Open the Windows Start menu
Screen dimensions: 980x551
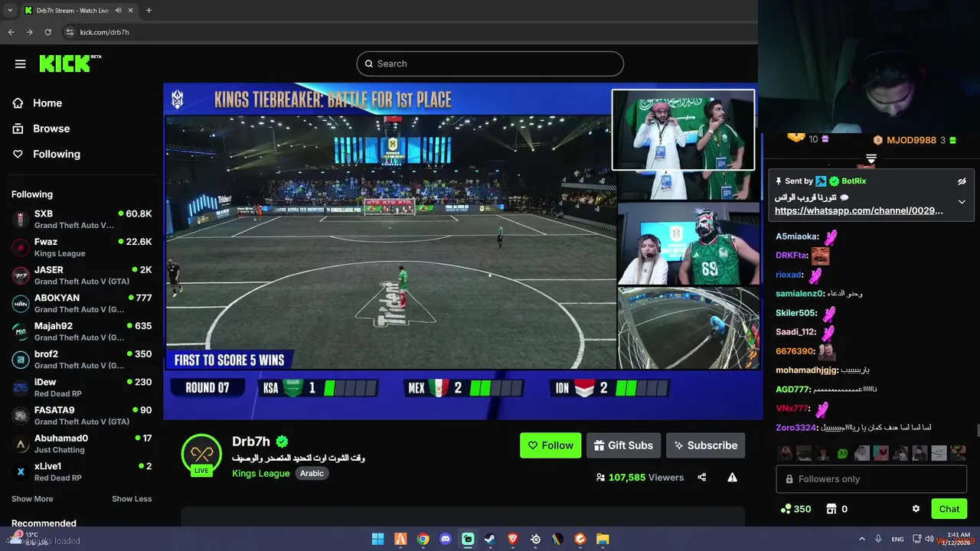pyautogui.click(x=377, y=539)
